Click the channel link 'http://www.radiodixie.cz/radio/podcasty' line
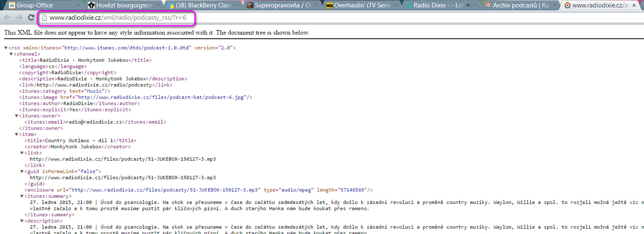 tap(96, 85)
